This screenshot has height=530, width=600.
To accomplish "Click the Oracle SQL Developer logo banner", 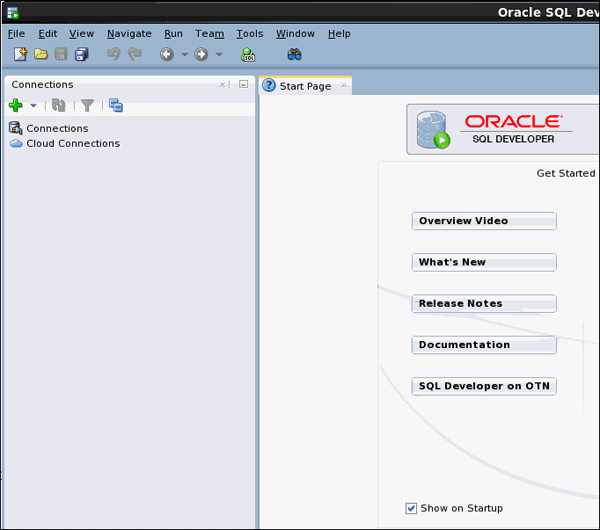I will tap(500, 130).
